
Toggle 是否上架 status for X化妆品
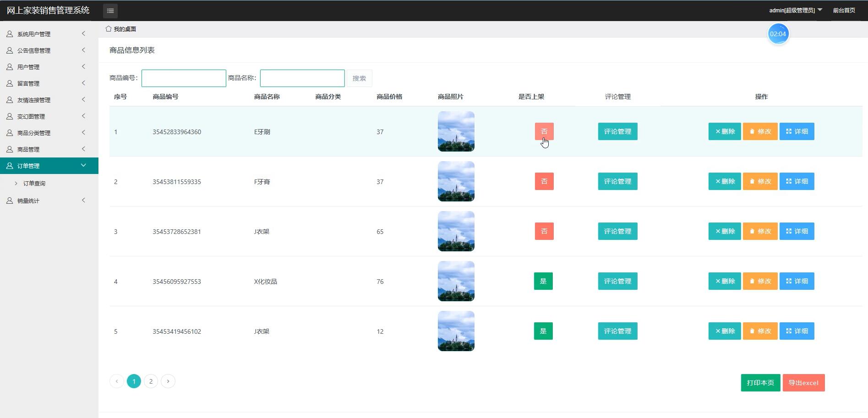tap(543, 281)
